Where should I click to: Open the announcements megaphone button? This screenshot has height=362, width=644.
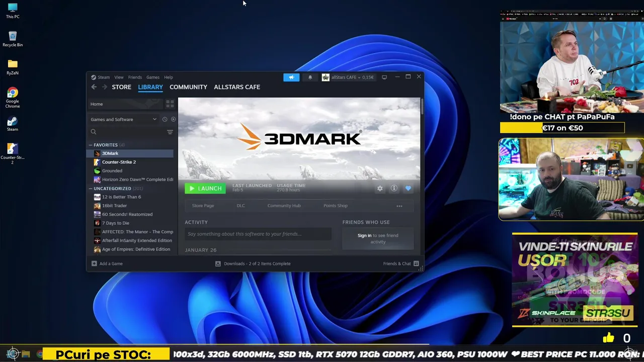291,77
